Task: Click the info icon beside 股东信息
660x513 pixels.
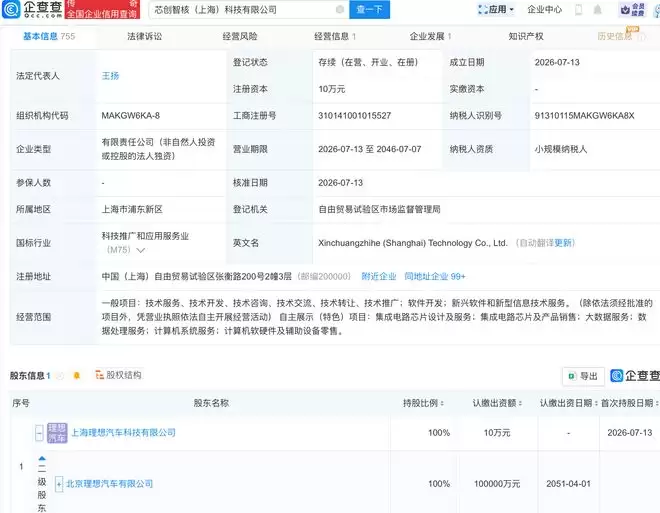Action: tap(60, 375)
